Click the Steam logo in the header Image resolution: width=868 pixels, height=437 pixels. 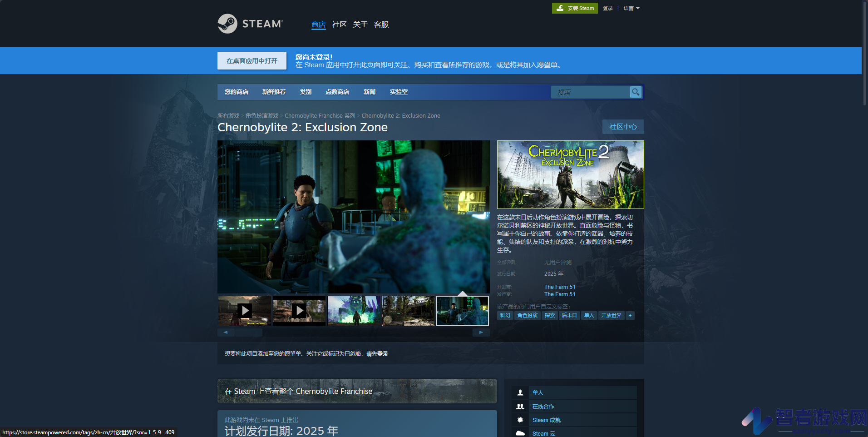(x=250, y=24)
